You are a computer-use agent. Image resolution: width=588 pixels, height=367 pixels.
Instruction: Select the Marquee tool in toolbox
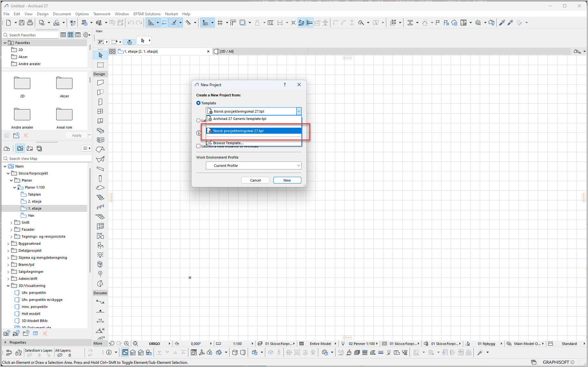(101, 65)
